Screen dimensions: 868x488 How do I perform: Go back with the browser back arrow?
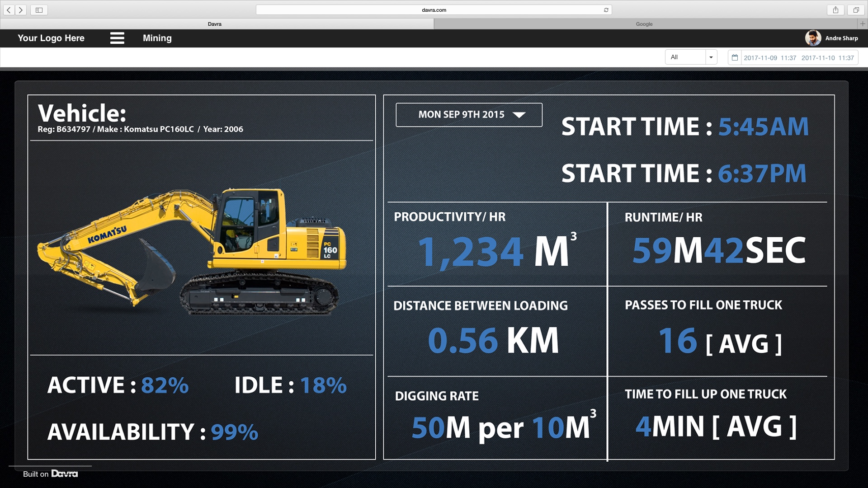pyautogui.click(x=9, y=10)
